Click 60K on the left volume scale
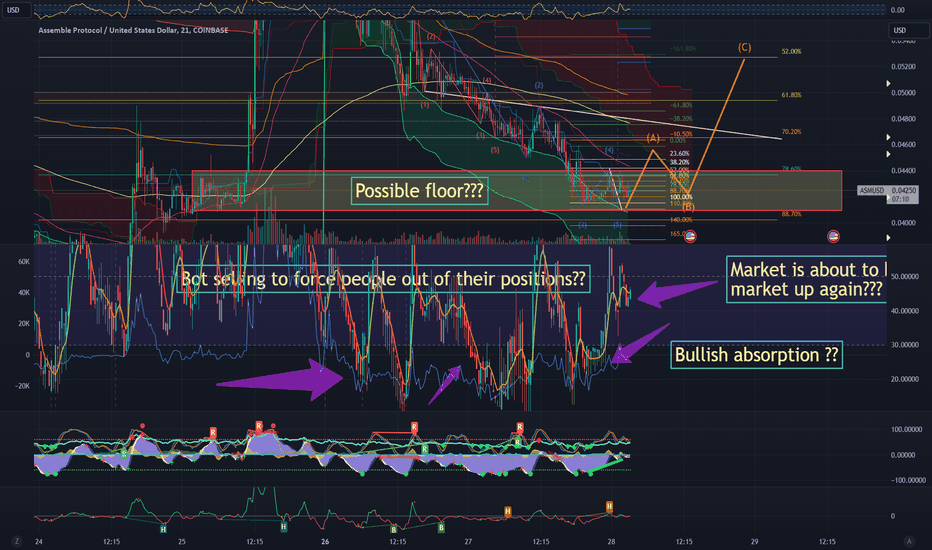 tap(24, 262)
